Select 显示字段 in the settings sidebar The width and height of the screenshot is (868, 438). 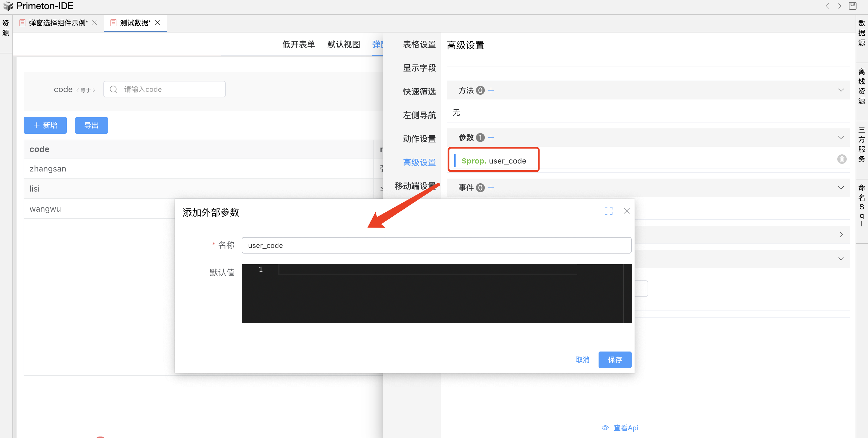point(419,68)
